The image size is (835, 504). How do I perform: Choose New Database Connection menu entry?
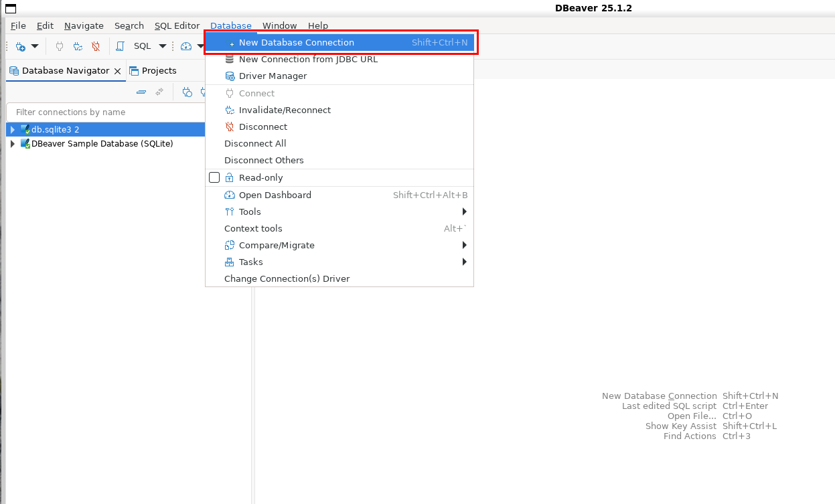click(x=339, y=42)
